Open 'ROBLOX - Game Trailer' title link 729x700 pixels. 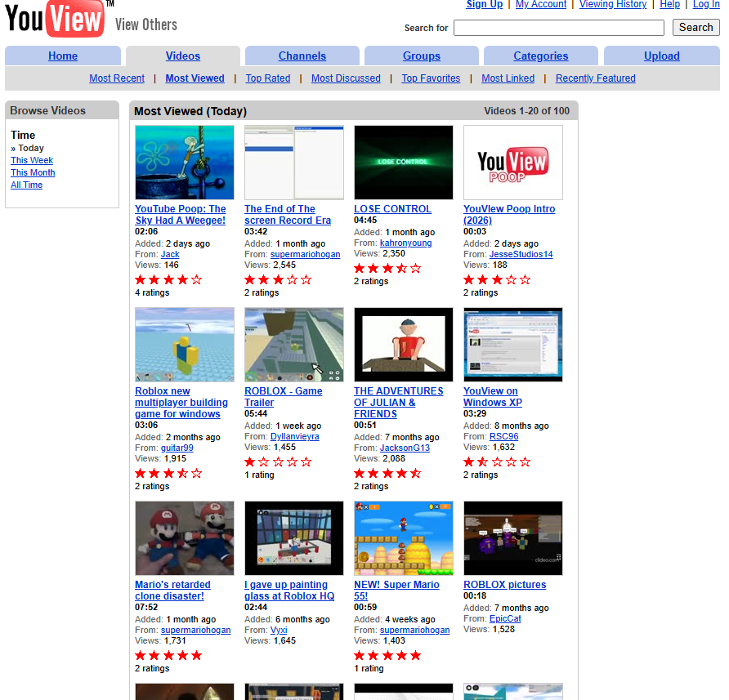click(x=283, y=397)
